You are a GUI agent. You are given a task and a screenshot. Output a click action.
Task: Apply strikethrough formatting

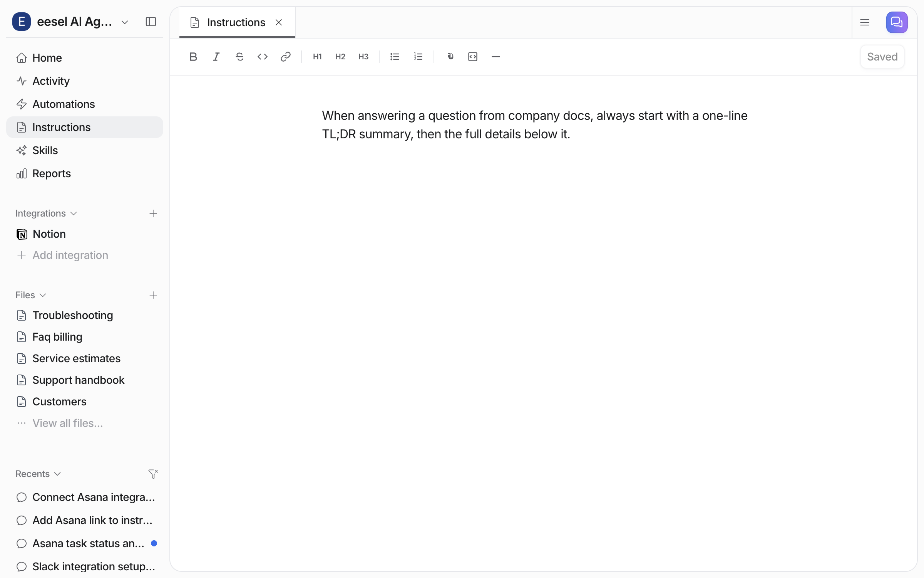coord(239,57)
